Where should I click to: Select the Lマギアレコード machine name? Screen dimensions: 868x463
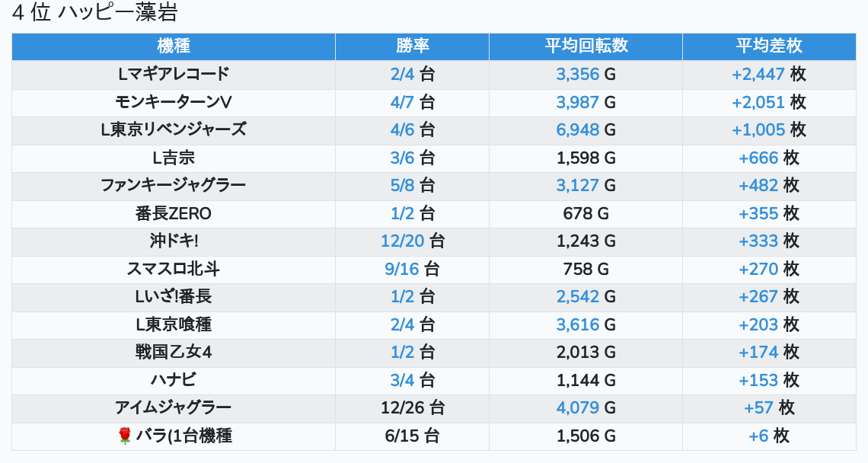(174, 75)
